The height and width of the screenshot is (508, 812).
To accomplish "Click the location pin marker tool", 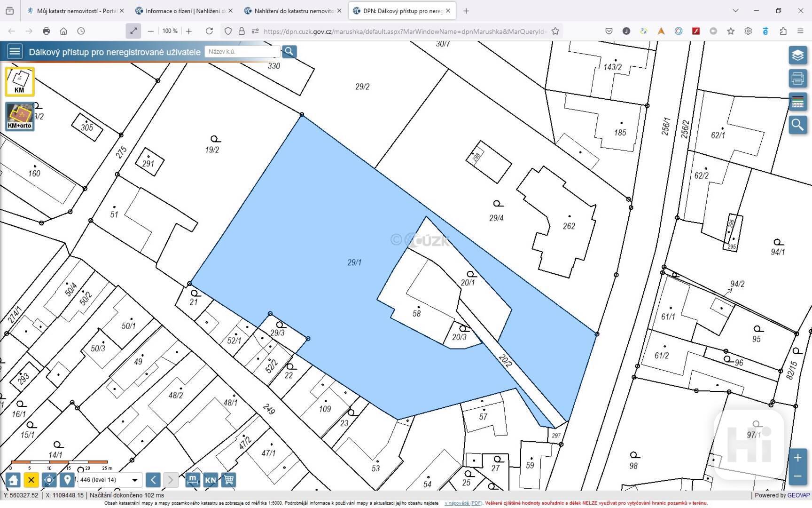I will pos(67,480).
